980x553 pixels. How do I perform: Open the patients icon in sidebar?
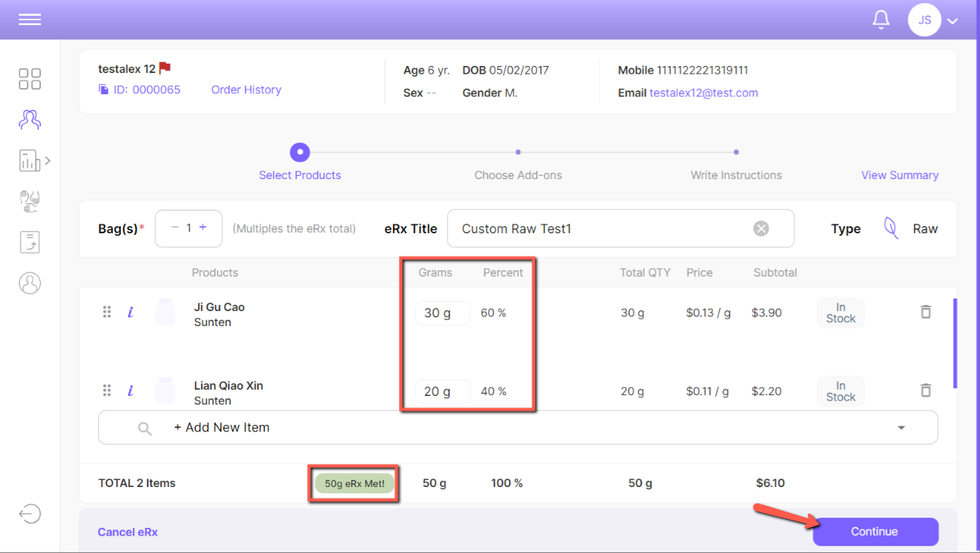coord(30,119)
